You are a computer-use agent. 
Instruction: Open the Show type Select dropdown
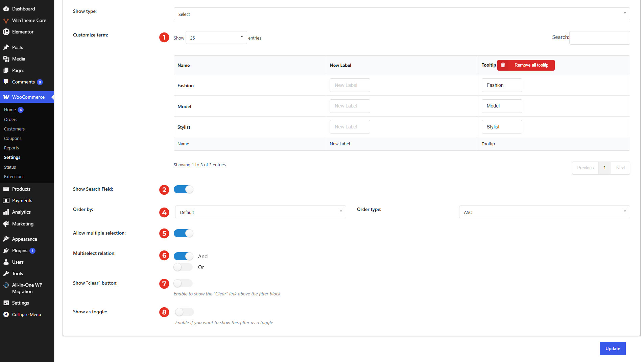(x=402, y=14)
